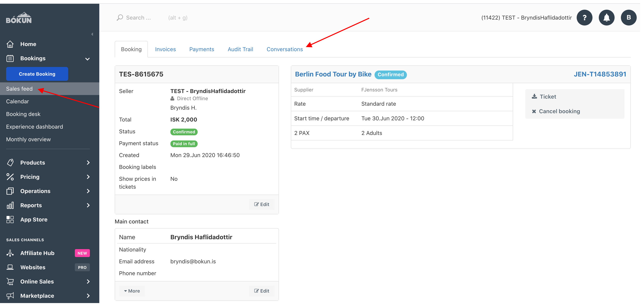This screenshot has height=307, width=644.
Task: Expand the Products menu chevron
Action: pyautogui.click(x=88, y=163)
